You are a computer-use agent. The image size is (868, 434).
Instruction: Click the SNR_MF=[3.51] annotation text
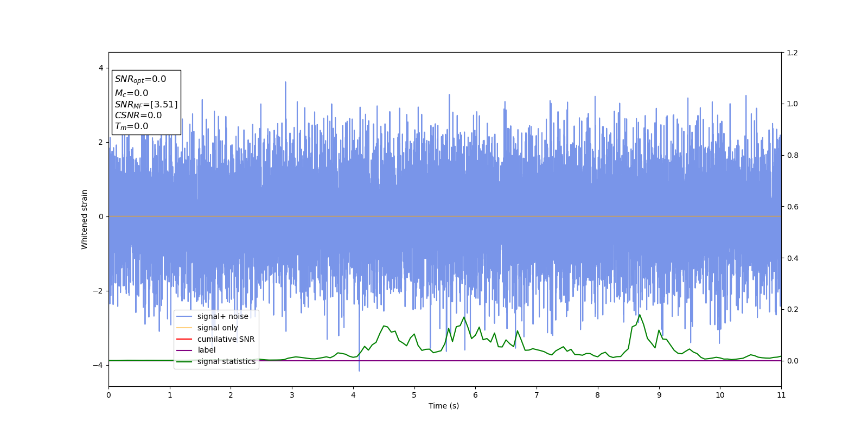[x=146, y=105]
